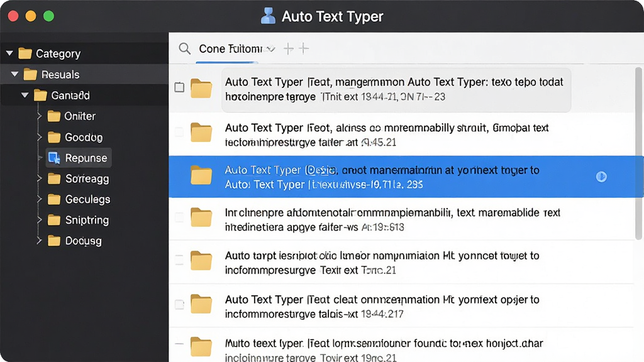Select the Category label in sidebar
The height and width of the screenshot is (362, 644).
pyautogui.click(x=58, y=54)
